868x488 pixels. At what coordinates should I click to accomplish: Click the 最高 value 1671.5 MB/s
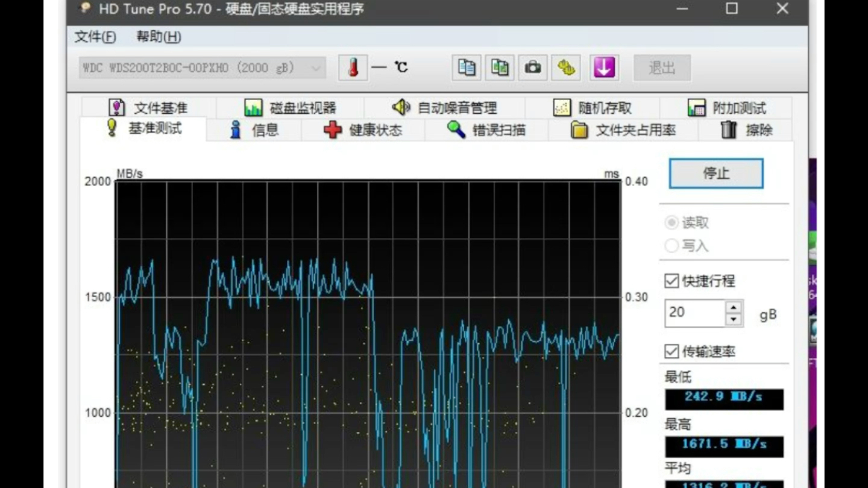[x=724, y=446]
